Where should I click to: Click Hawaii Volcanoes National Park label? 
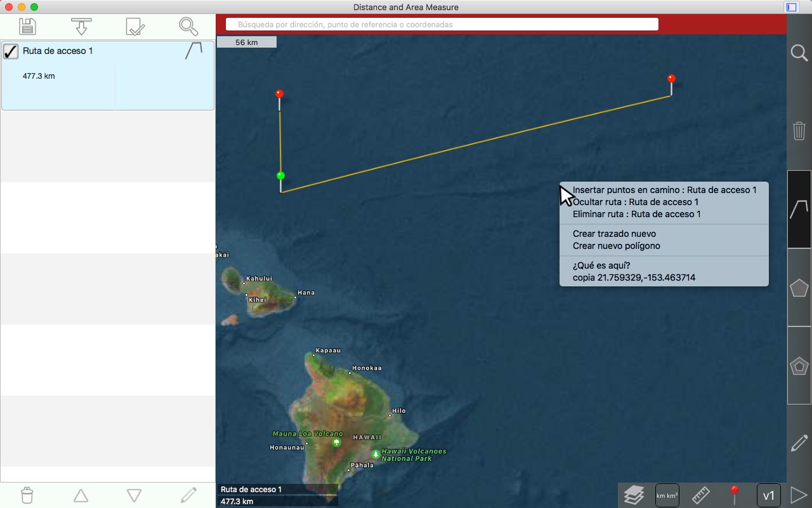pos(414,455)
